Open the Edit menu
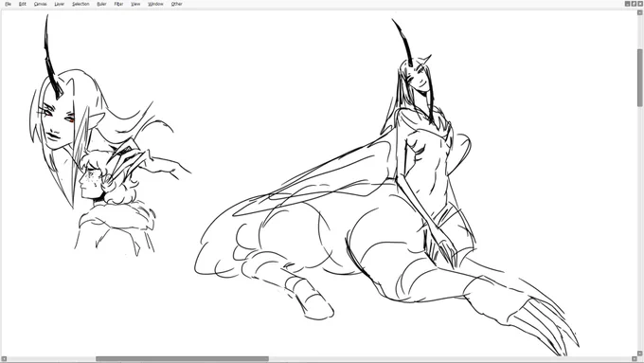 22,4
